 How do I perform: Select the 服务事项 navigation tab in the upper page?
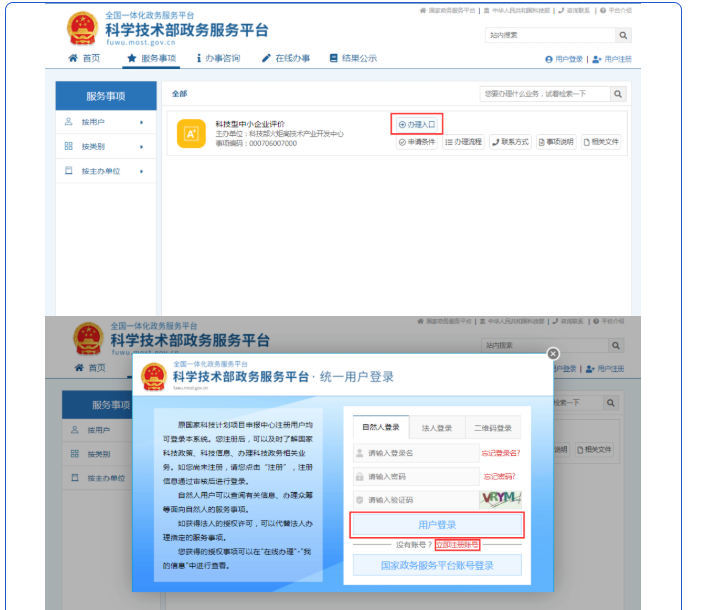151,58
